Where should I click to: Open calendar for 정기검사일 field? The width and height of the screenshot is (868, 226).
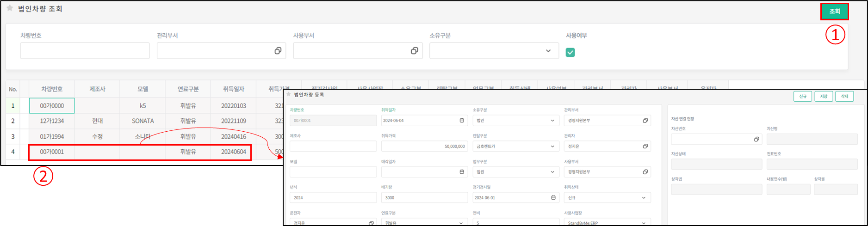coord(553,198)
